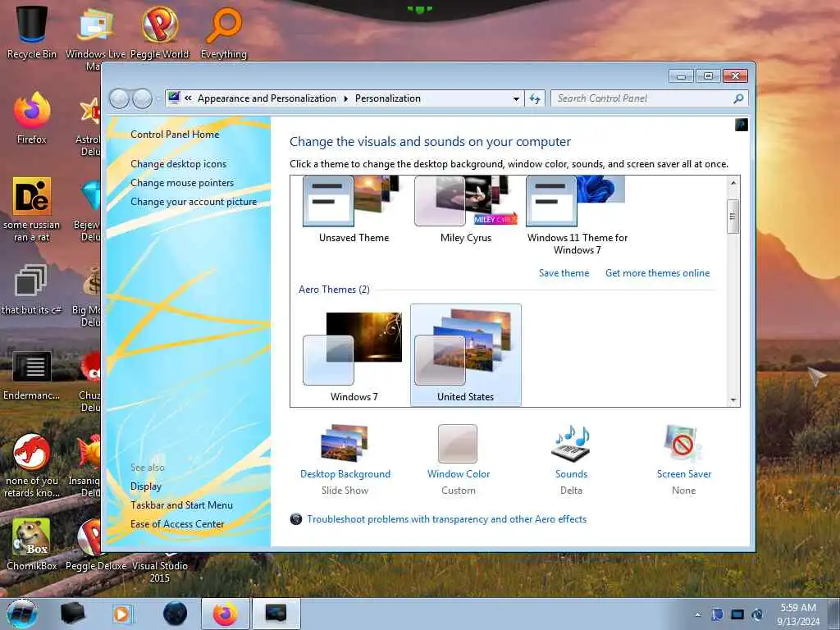The height and width of the screenshot is (630, 840).
Task: Click the help icon in the panel corner
Action: (741, 126)
